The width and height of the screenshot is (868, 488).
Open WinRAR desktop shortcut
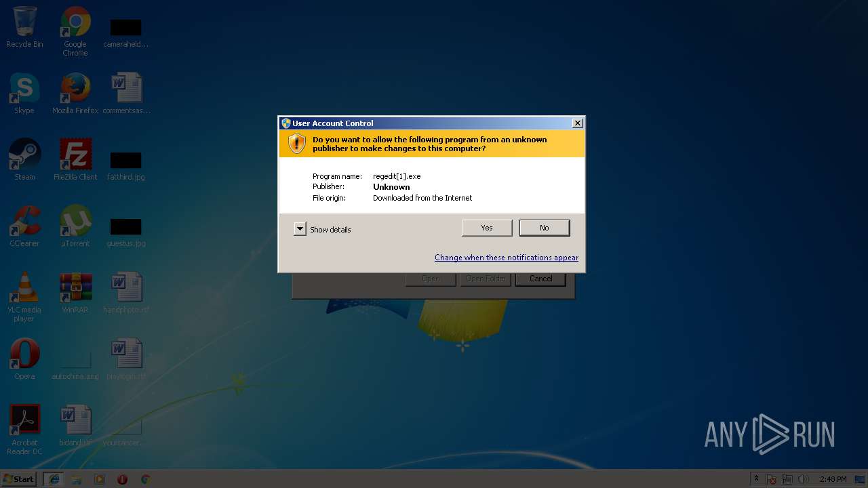coord(75,293)
